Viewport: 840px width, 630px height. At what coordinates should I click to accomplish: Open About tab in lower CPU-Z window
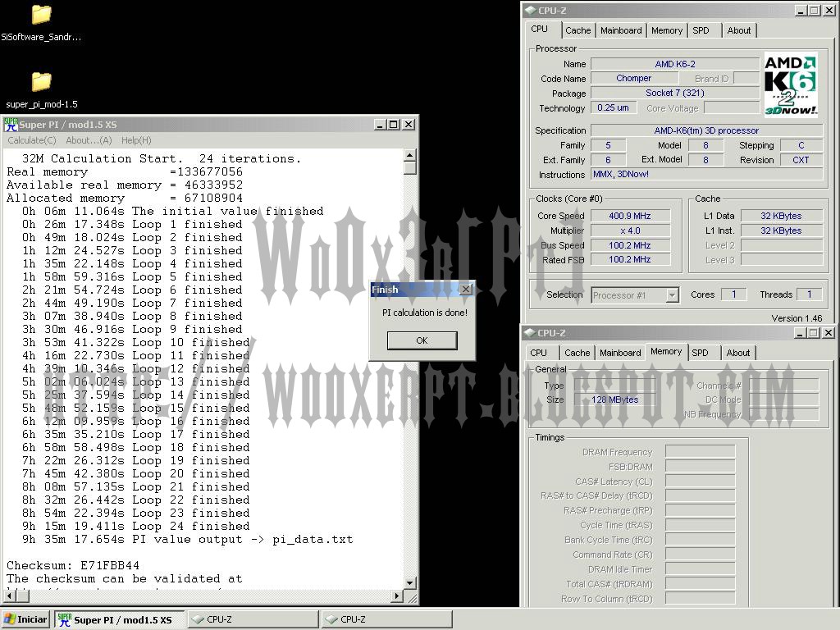click(x=738, y=353)
